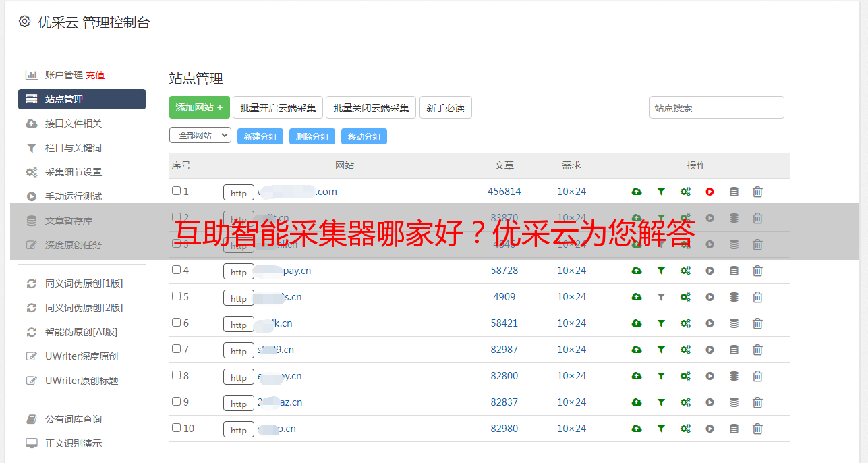Screen dimensions: 868x463
Task: Select the checkbox for row 10
Action: tap(176, 428)
